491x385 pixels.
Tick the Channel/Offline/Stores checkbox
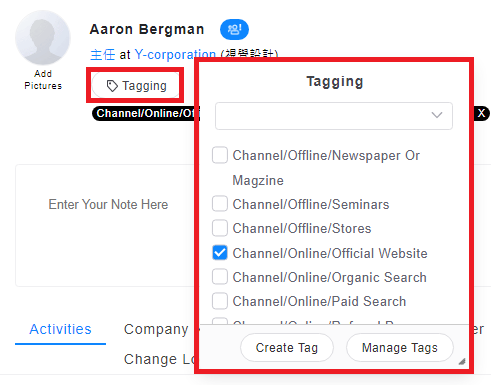[220, 228]
